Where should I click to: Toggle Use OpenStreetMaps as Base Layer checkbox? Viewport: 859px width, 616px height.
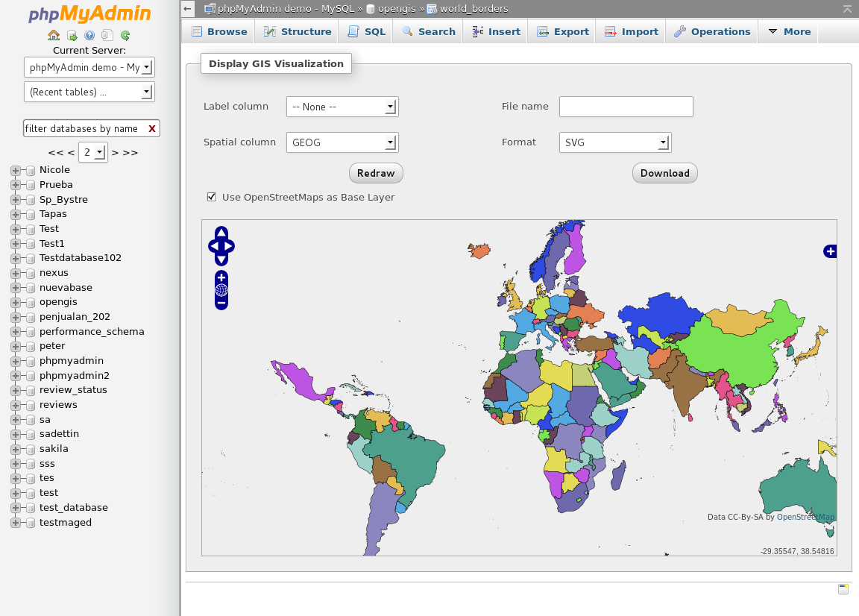[212, 197]
